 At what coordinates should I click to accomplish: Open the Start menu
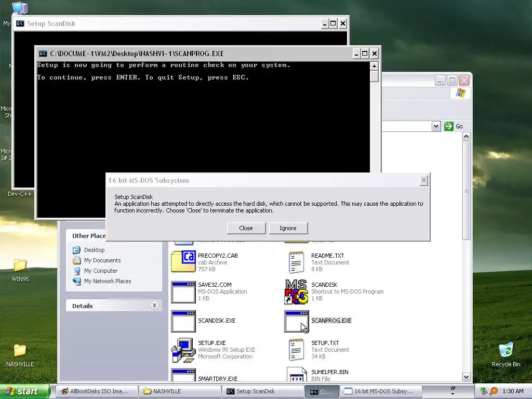coord(24,391)
